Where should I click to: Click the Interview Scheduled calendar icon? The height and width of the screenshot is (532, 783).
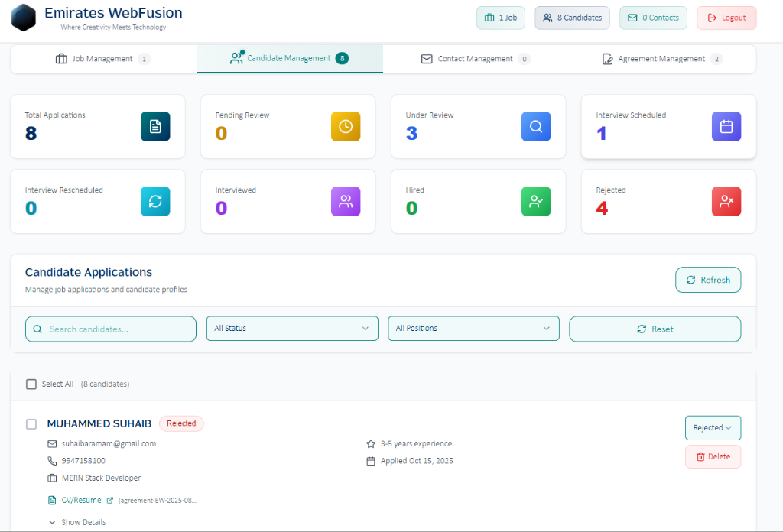[726, 127]
